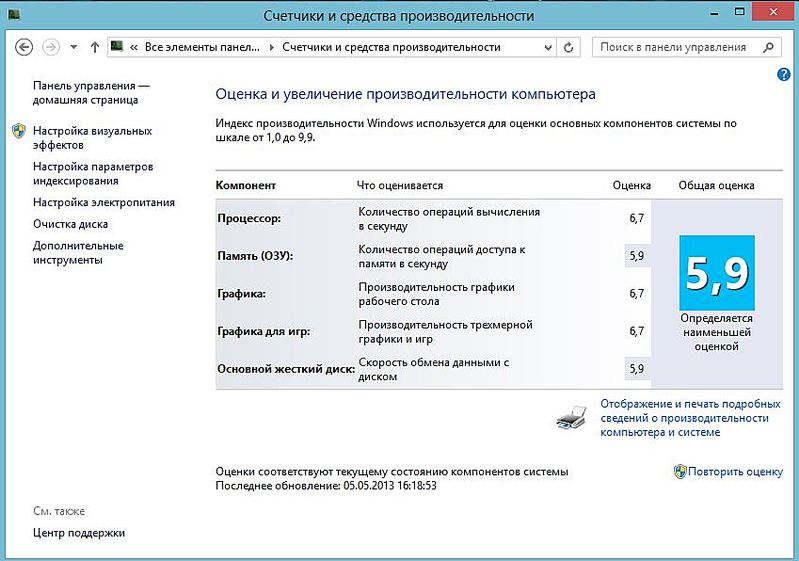This screenshot has height=561, width=799.
Task: Click the shield icon next to 'Повторить оценку'
Action: coord(680,472)
